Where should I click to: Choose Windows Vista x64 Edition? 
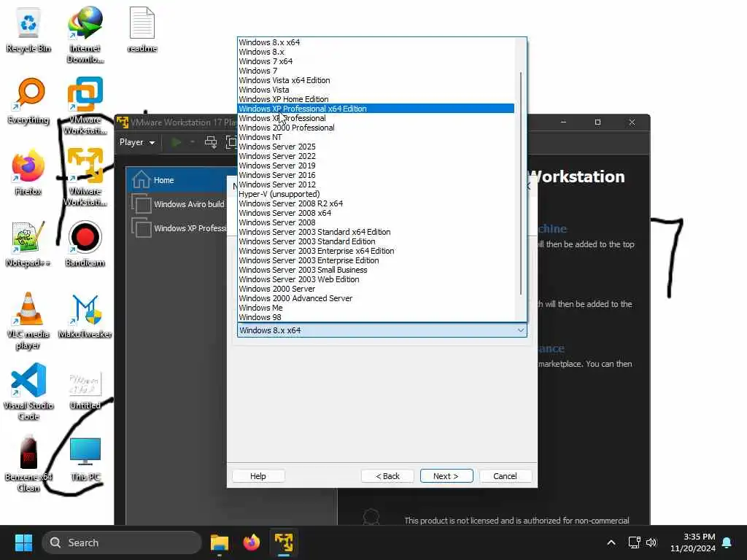pos(376,80)
